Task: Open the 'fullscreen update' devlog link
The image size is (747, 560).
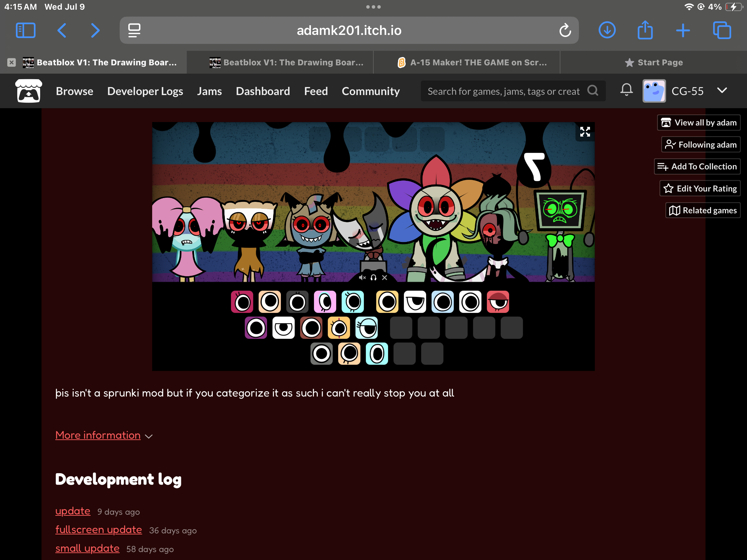Action: pyautogui.click(x=99, y=530)
